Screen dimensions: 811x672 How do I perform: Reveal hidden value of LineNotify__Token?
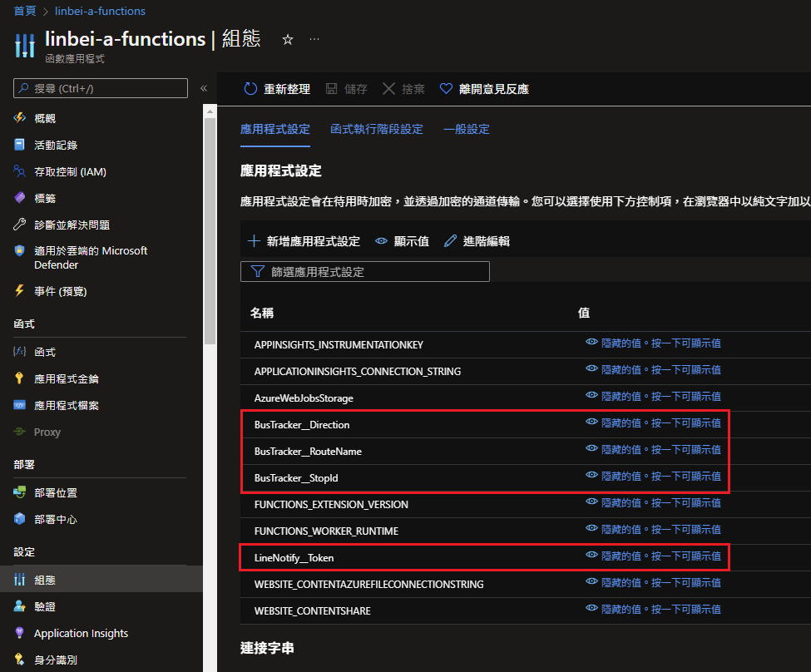[x=653, y=556]
